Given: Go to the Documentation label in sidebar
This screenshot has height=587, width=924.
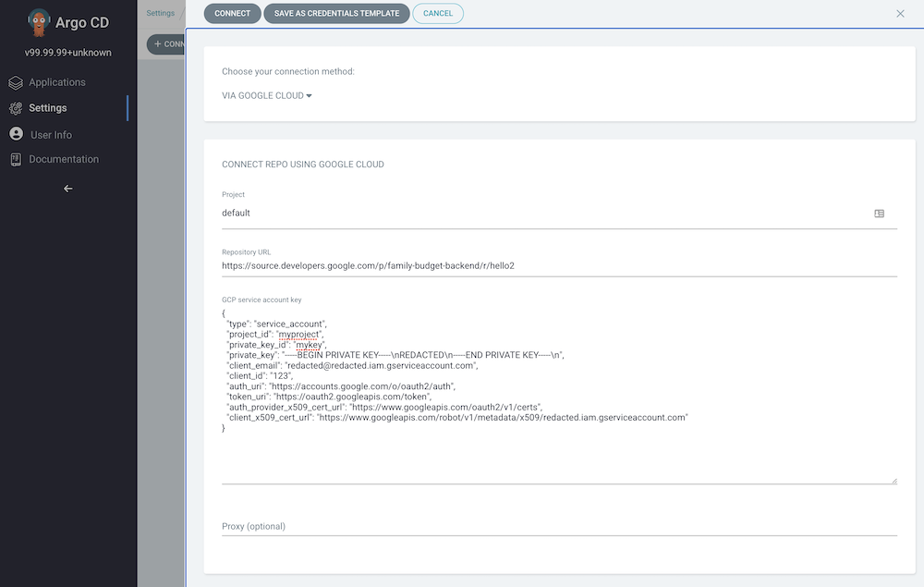Looking at the screenshot, I should click(x=64, y=159).
